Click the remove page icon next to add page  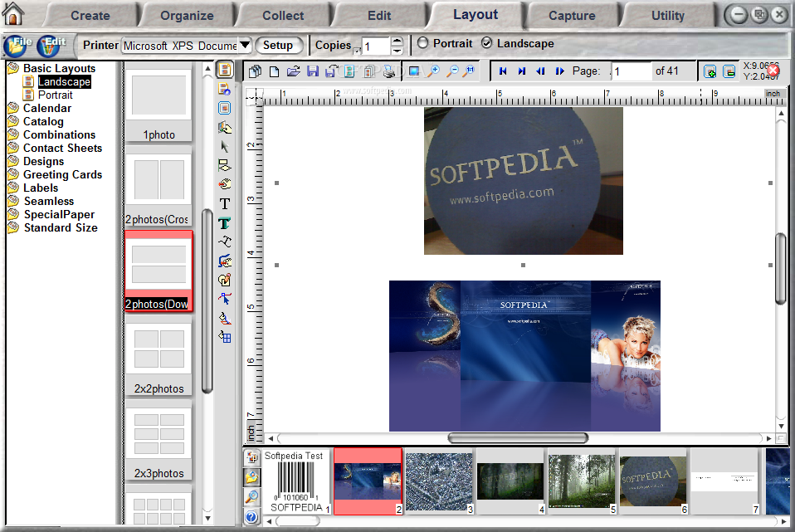pyautogui.click(x=729, y=71)
